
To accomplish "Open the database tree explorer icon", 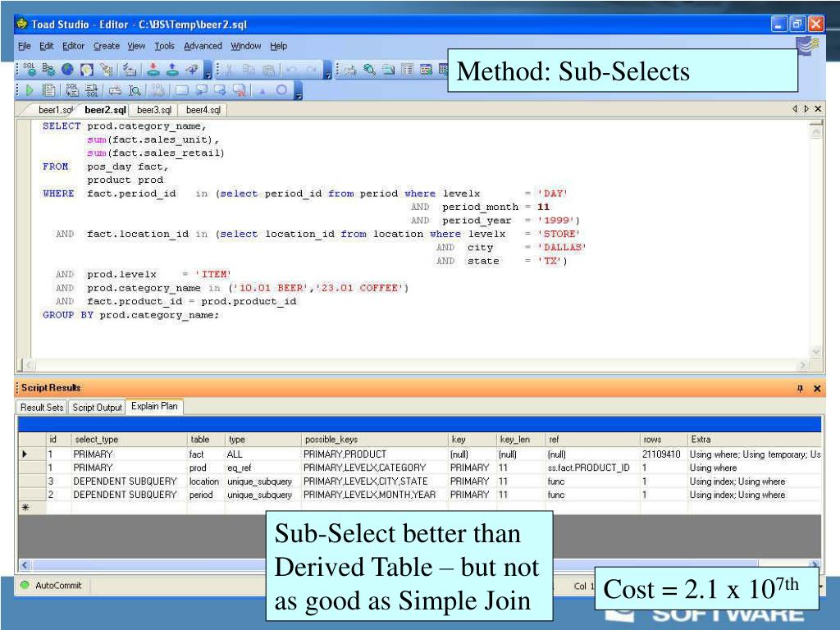I will tap(48, 69).
